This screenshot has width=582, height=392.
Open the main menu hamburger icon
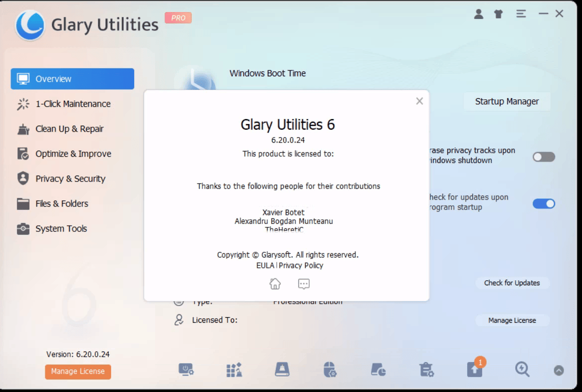coord(521,14)
